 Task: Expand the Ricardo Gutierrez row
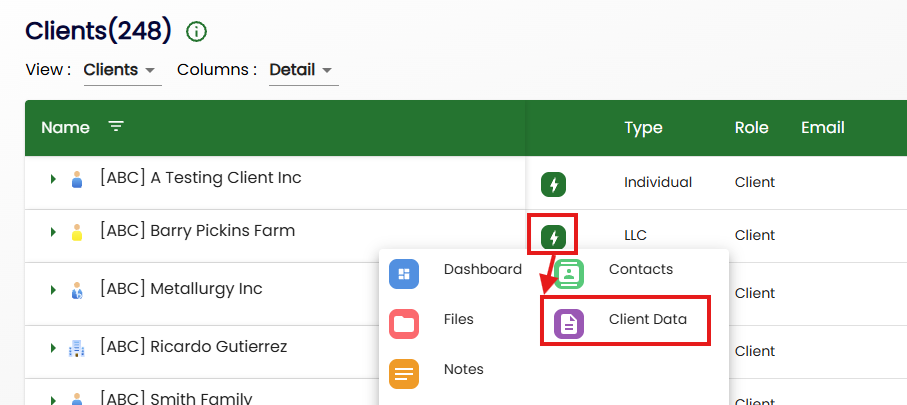click(x=52, y=348)
